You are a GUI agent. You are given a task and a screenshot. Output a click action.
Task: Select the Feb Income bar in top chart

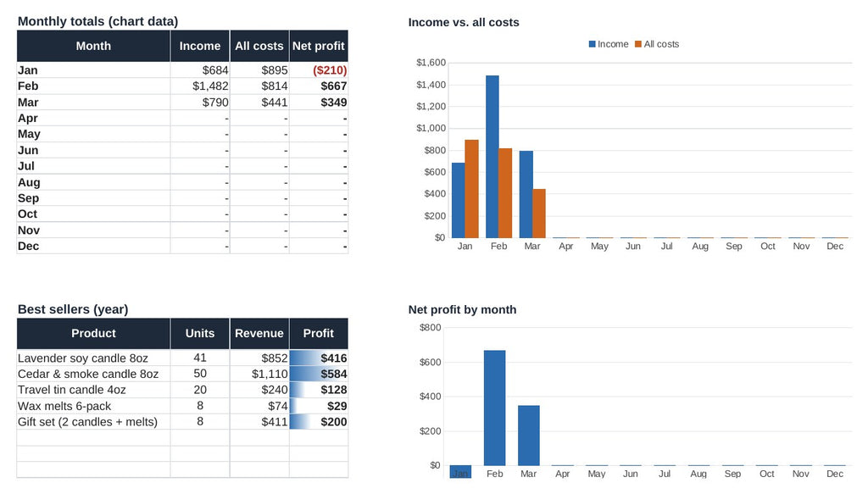pyautogui.click(x=492, y=157)
